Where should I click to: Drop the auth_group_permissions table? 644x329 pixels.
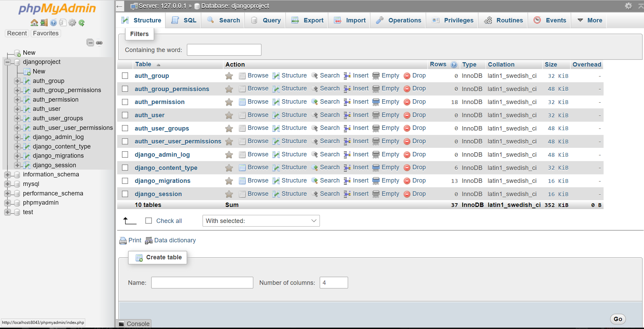click(415, 88)
